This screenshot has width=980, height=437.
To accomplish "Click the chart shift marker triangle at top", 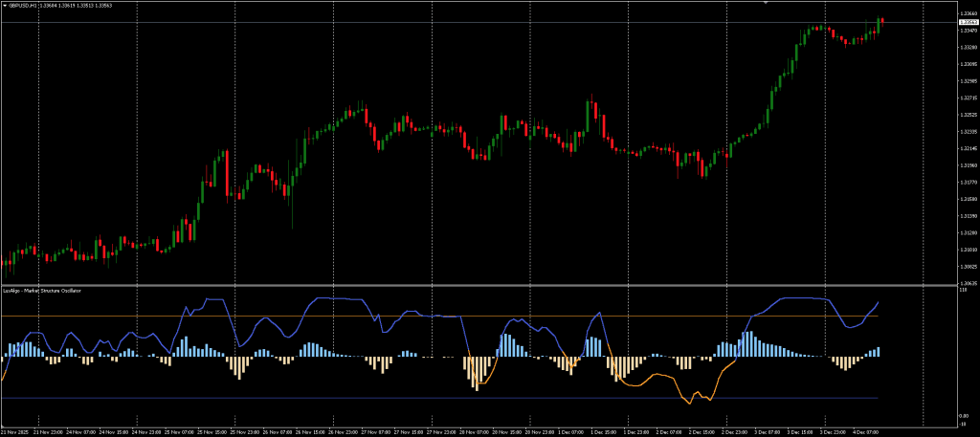I will click(766, 3).
